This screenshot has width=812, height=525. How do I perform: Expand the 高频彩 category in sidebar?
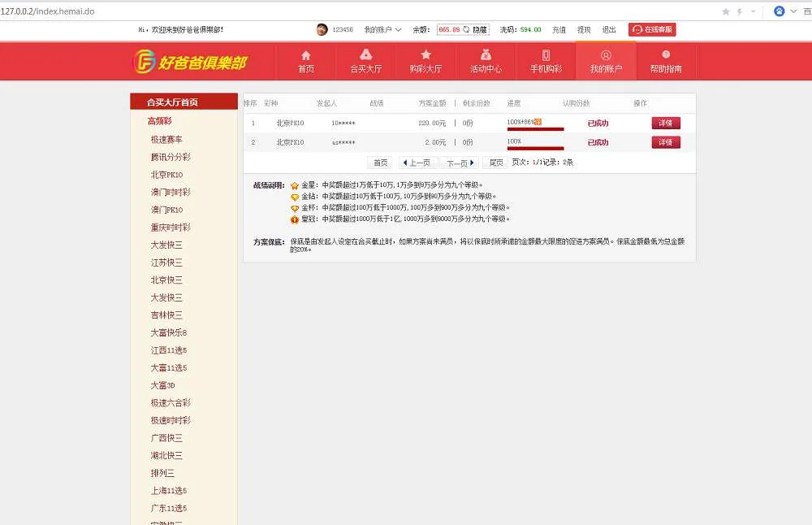(159, 121)
